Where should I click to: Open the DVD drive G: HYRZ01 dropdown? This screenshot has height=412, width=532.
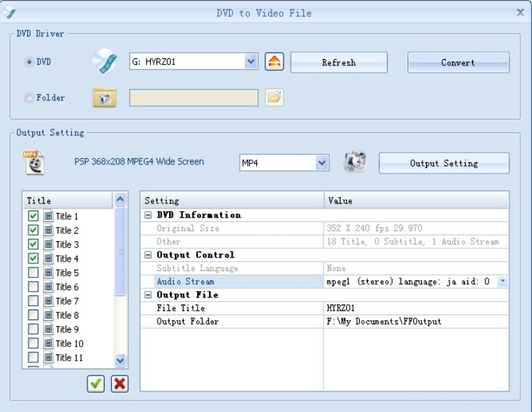click(x=251, y=61)
